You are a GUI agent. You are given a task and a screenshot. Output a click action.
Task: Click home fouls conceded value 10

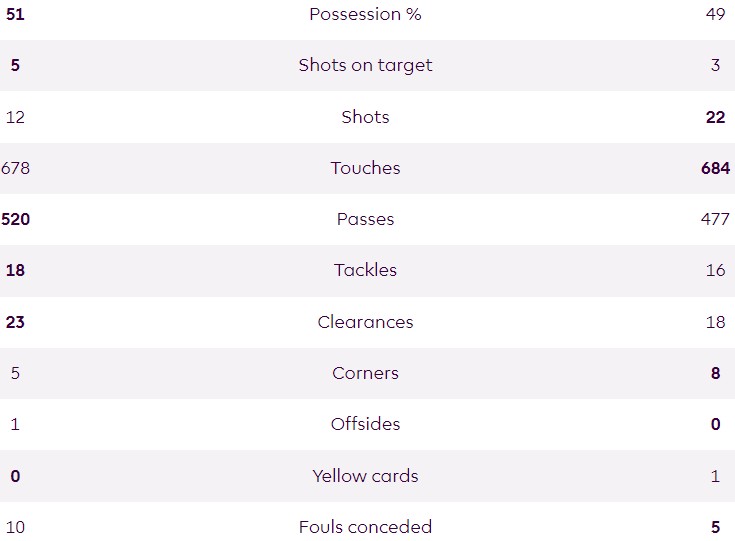(15, 527)
